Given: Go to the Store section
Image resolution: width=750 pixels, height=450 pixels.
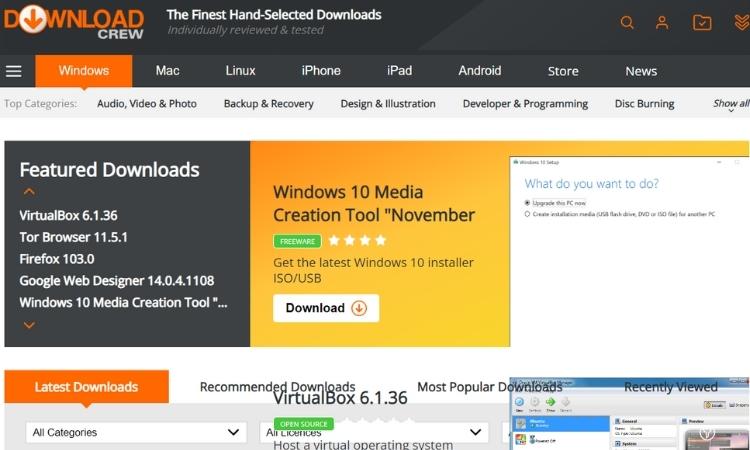Looking at the screenshot, I should click(563, 71).
